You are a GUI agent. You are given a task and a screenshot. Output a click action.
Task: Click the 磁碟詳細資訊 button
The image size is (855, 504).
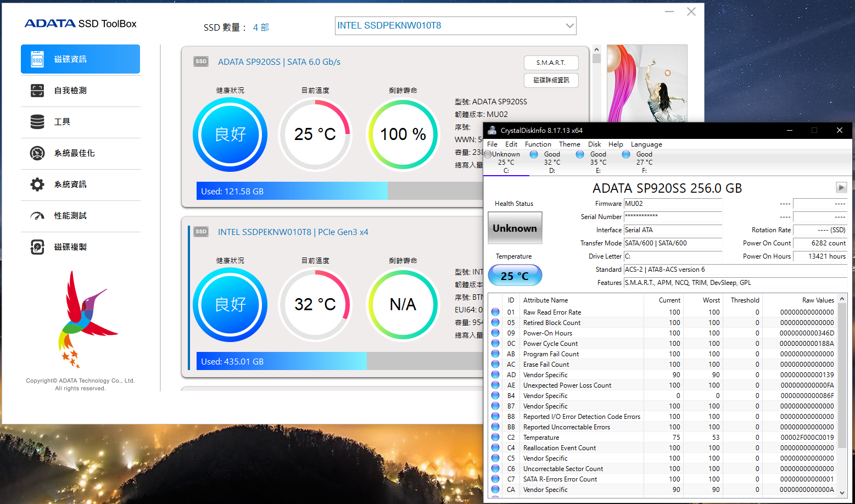click(551, 80)
